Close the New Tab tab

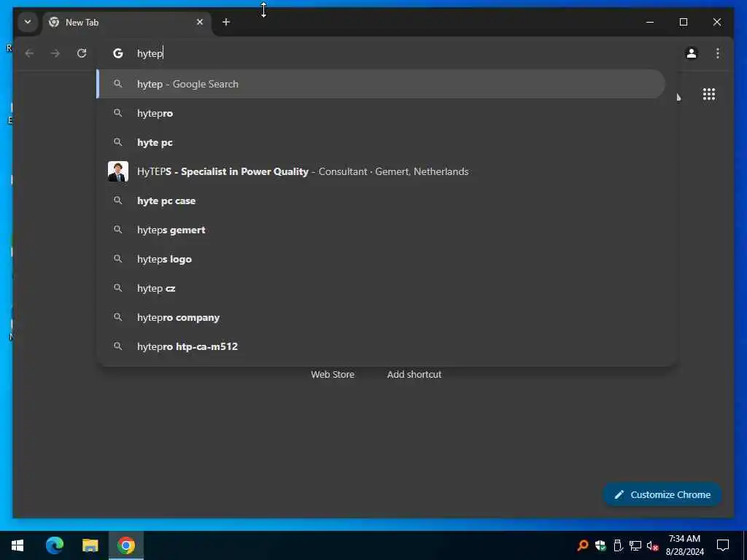click(x=200, y=22)
